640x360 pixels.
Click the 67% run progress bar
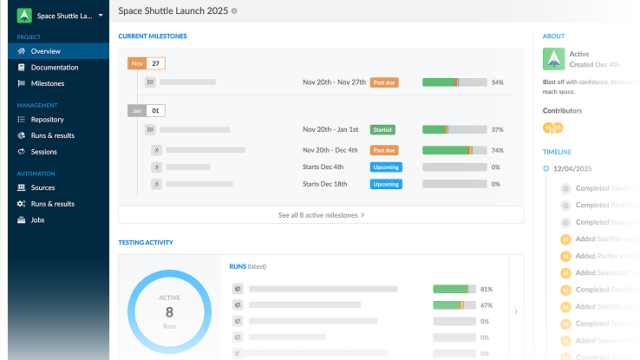pyautogui.click(x=454, y=305)
